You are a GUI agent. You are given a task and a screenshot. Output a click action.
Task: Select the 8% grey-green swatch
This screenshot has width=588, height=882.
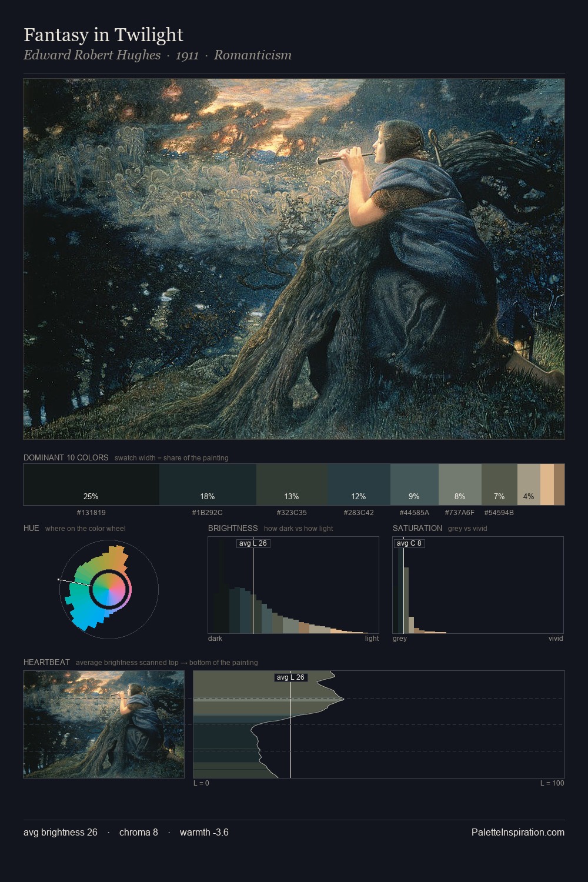(x=460, y=485)
